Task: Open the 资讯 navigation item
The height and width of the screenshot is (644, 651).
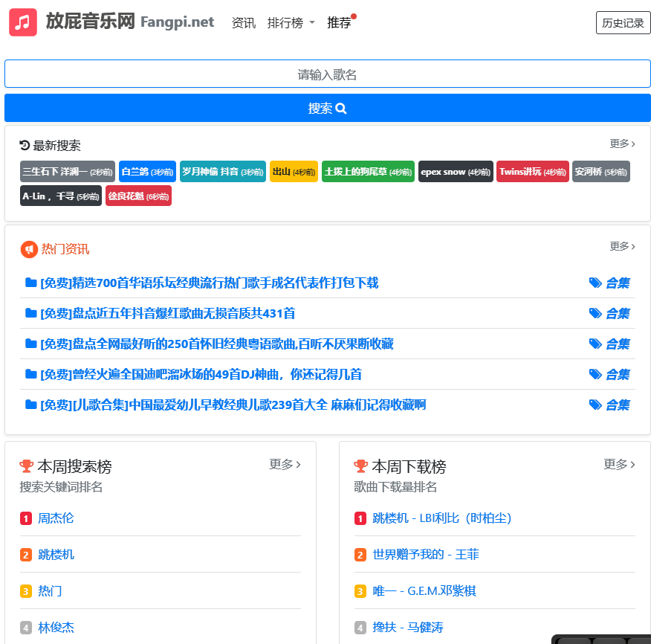Action: point(244,23)
